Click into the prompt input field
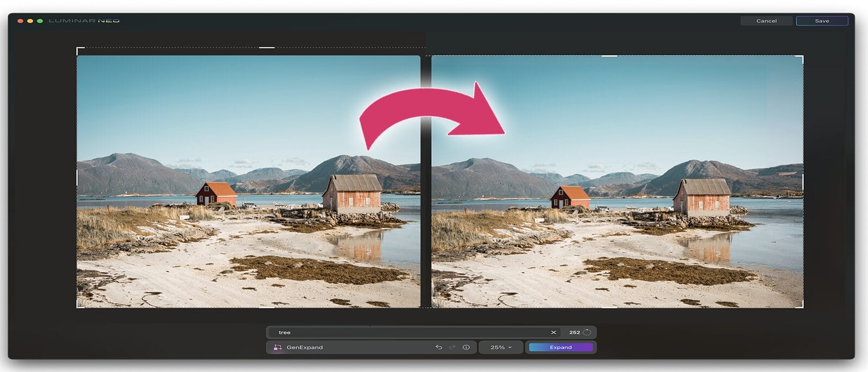 click(407, 332)
